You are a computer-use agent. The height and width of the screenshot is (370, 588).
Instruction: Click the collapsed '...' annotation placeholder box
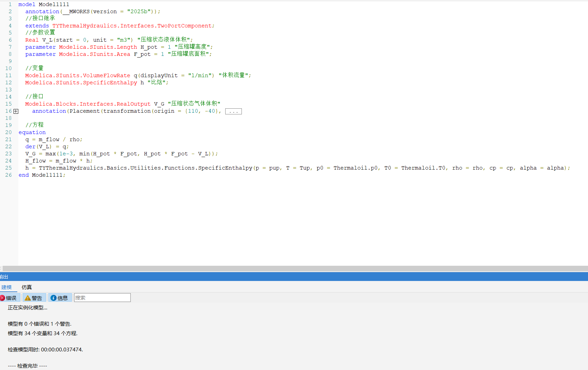click(233, 111)
